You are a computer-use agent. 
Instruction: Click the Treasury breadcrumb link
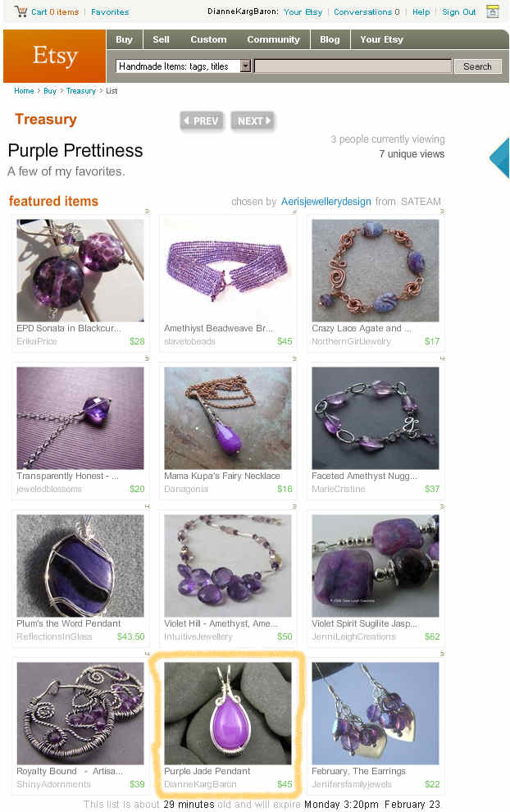tap(81, 90)
